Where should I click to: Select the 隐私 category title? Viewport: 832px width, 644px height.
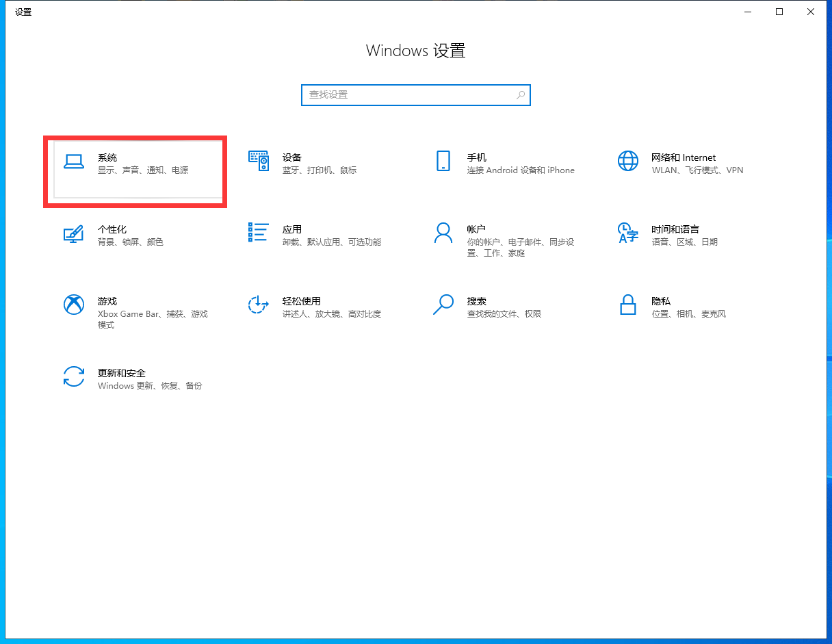click(x=661, y=301)
